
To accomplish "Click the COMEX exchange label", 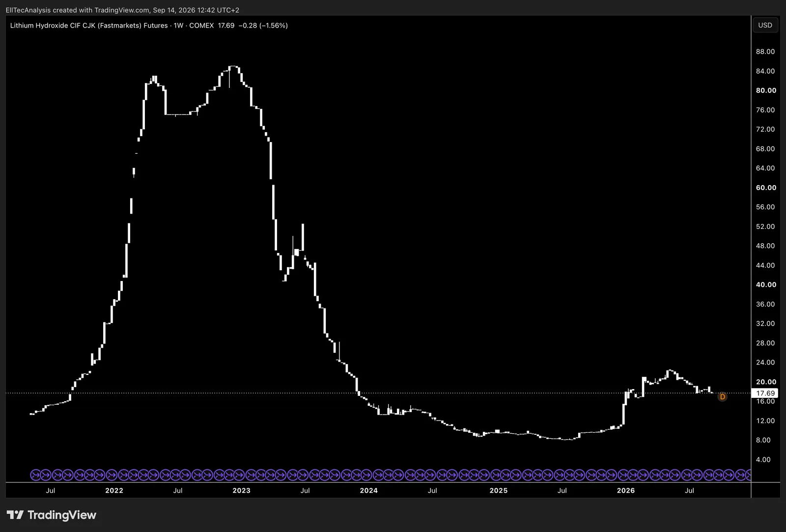I will point(201,26).
